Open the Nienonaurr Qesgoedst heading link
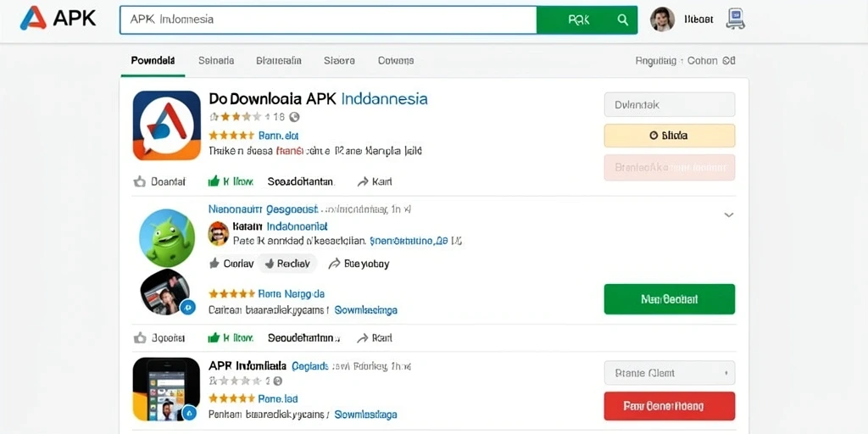 (263, 209)
